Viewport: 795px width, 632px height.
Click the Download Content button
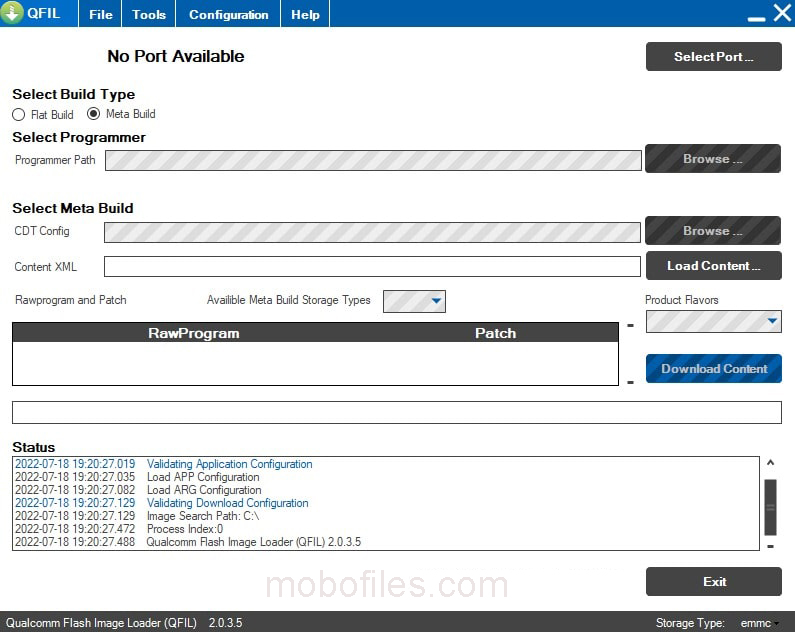[713, 368]
